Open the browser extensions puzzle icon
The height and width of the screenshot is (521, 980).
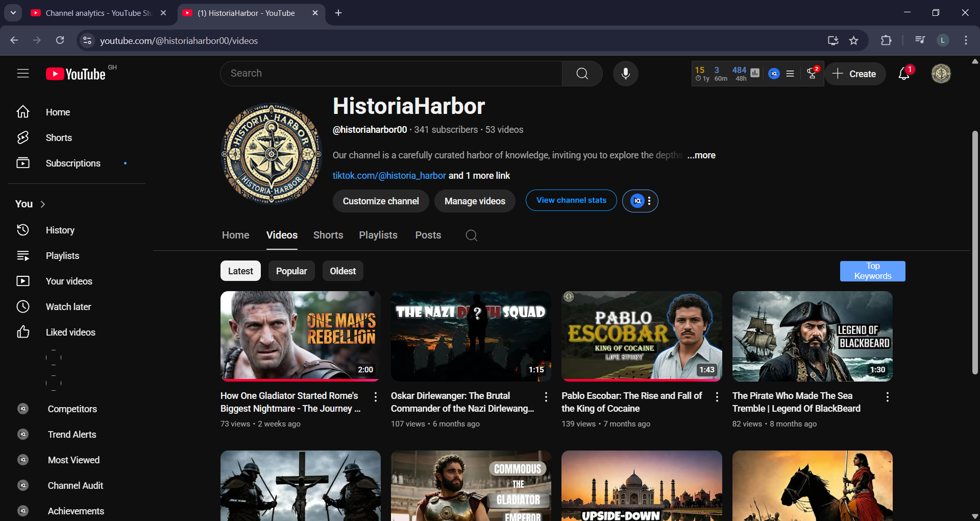[886, 40]
